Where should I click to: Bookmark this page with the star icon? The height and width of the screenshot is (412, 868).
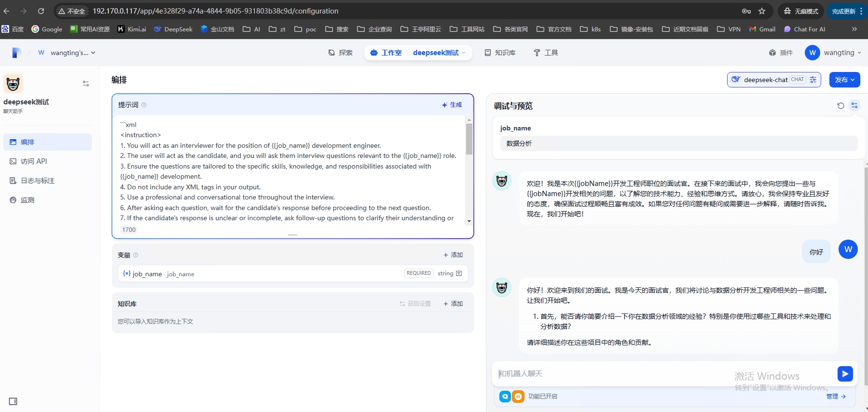[762, 11]
